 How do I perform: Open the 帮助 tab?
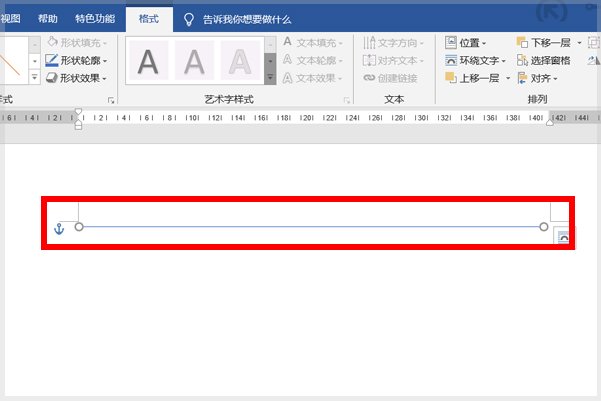tap(48, 19)
